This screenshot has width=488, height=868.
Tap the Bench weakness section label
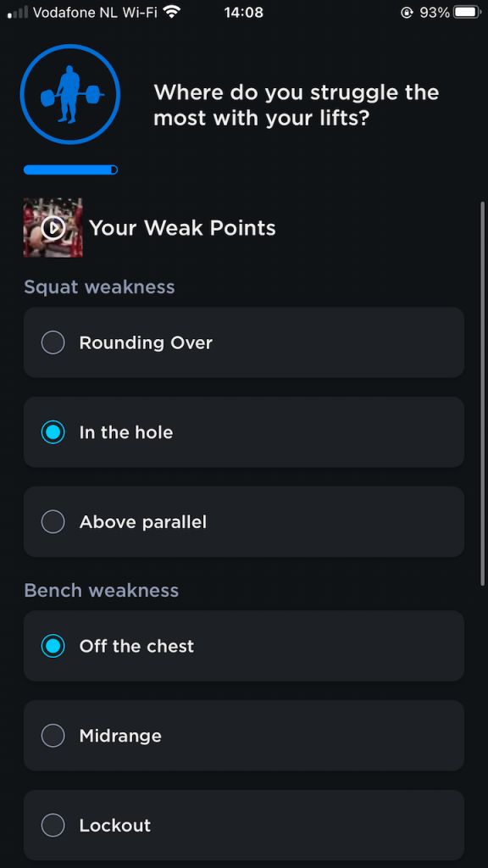(x=102, y=590)
